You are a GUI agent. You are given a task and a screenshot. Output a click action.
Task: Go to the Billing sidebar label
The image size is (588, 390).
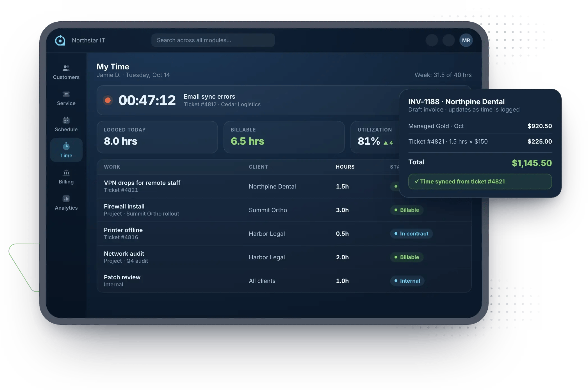click(66, 182)
